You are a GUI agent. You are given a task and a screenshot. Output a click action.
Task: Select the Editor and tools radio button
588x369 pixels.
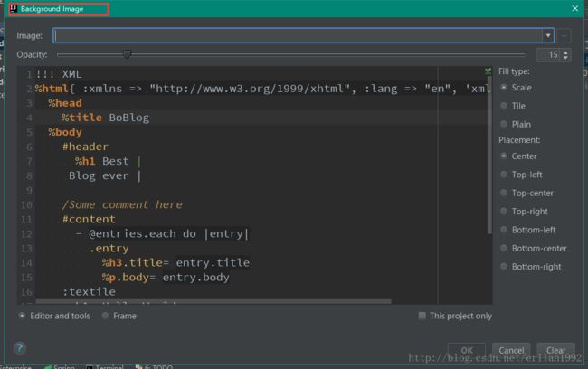coord(55,316)
